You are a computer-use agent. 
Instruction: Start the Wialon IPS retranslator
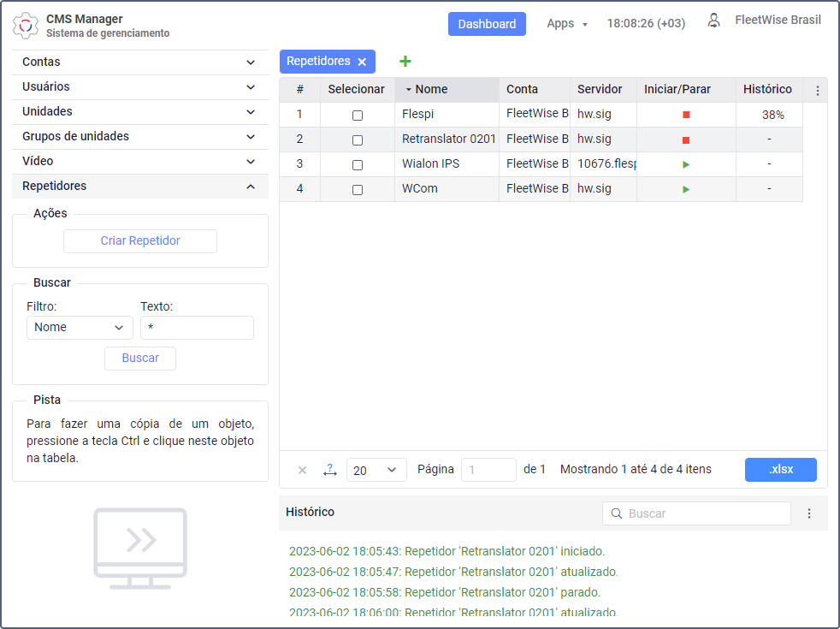686,164
